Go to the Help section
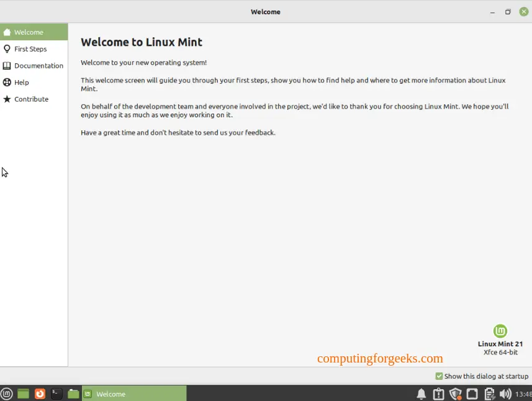 34,82
